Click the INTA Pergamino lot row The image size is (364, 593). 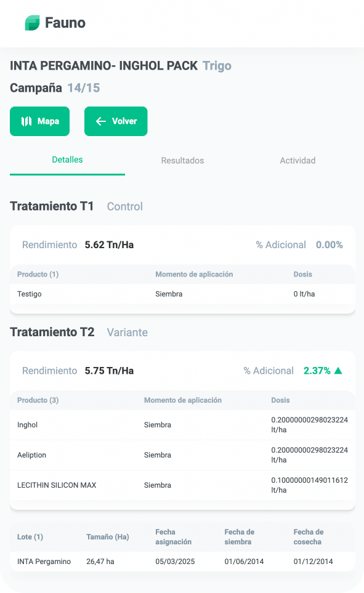tap(182, 561)
